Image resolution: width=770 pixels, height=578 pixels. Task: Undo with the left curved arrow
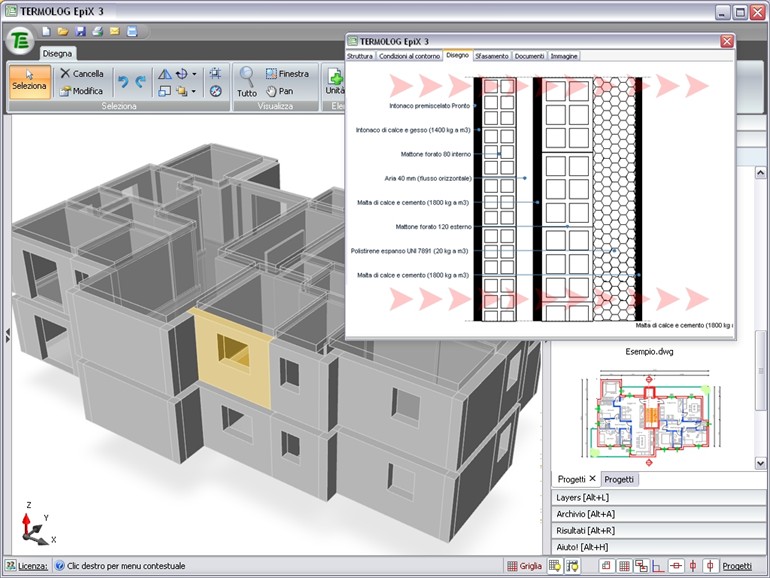pos(122,82)
